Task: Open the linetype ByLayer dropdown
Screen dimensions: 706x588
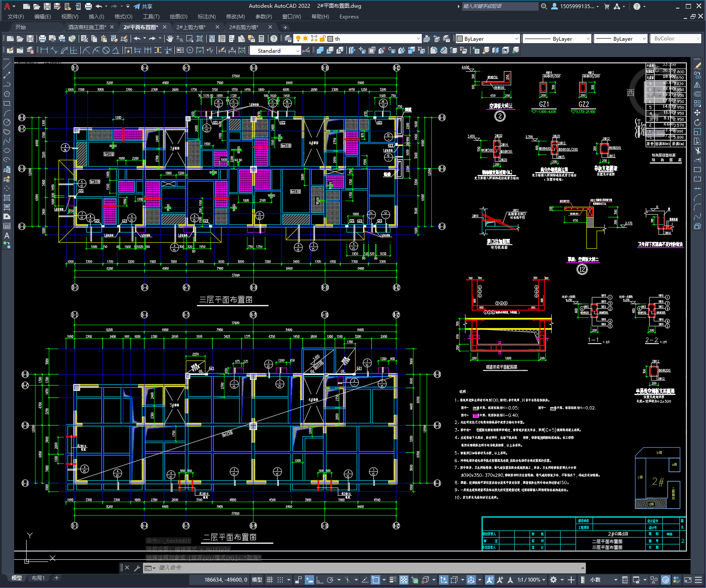Action: 557,39
